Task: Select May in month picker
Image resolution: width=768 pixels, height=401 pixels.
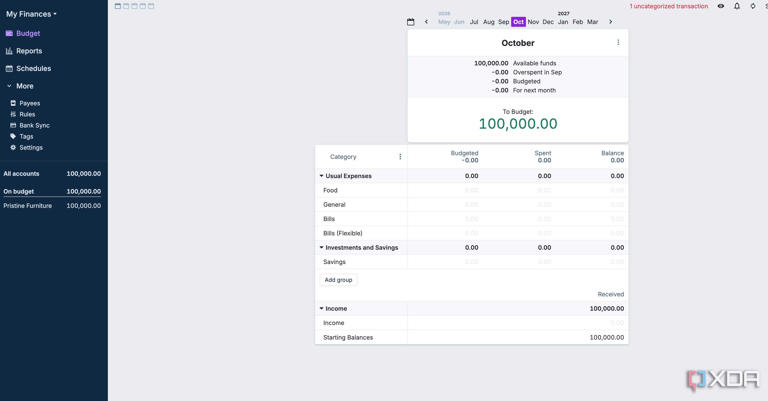Action: tap(444, 22)
